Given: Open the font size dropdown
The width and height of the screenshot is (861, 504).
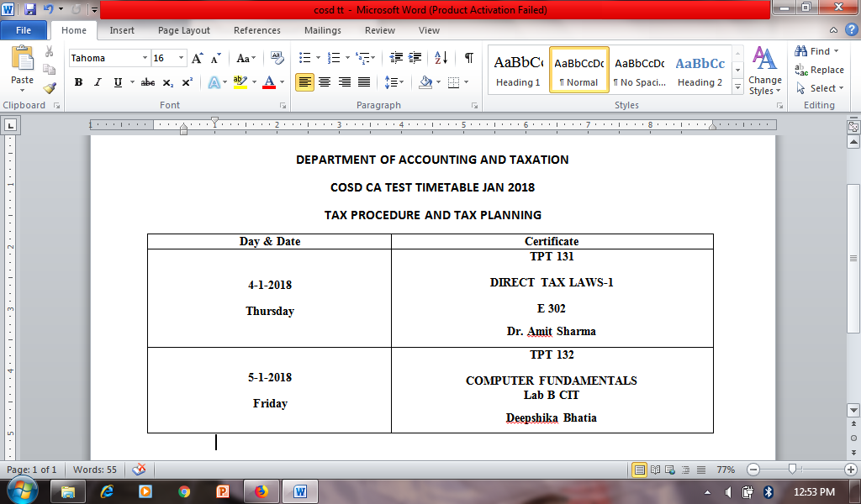Looking at the screenshot, I should coord(182,58).
